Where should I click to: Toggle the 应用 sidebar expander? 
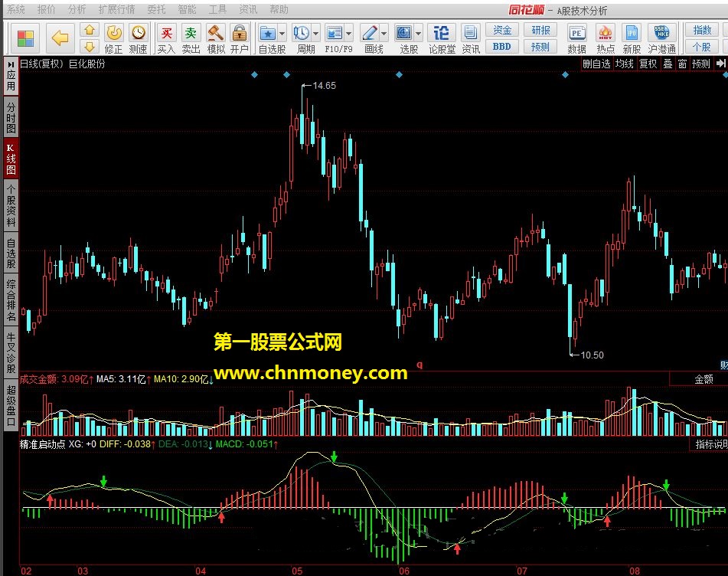click(11, 76)
